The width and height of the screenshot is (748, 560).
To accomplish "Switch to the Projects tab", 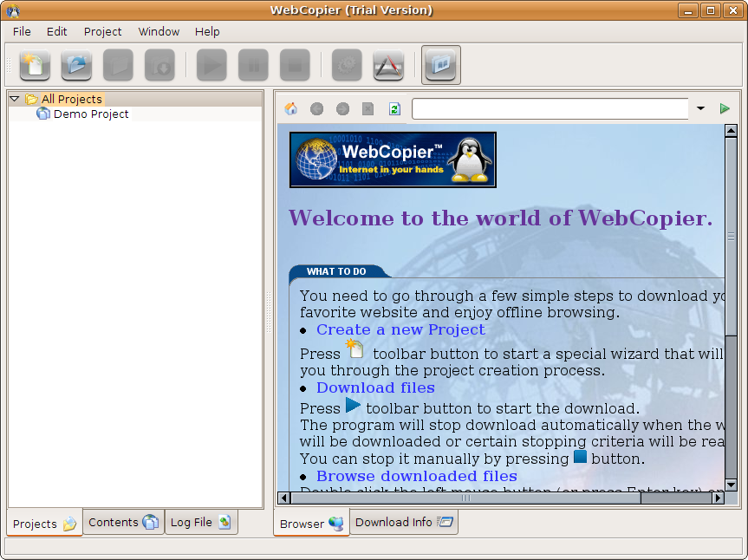I will click(x=44, y=524).
